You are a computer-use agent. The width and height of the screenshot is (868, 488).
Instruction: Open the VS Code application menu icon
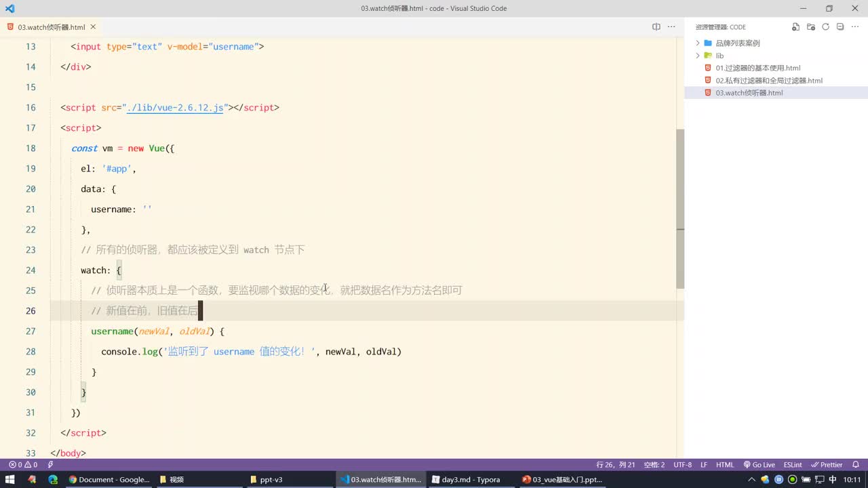pyautogui.click(x=9, y=9)
